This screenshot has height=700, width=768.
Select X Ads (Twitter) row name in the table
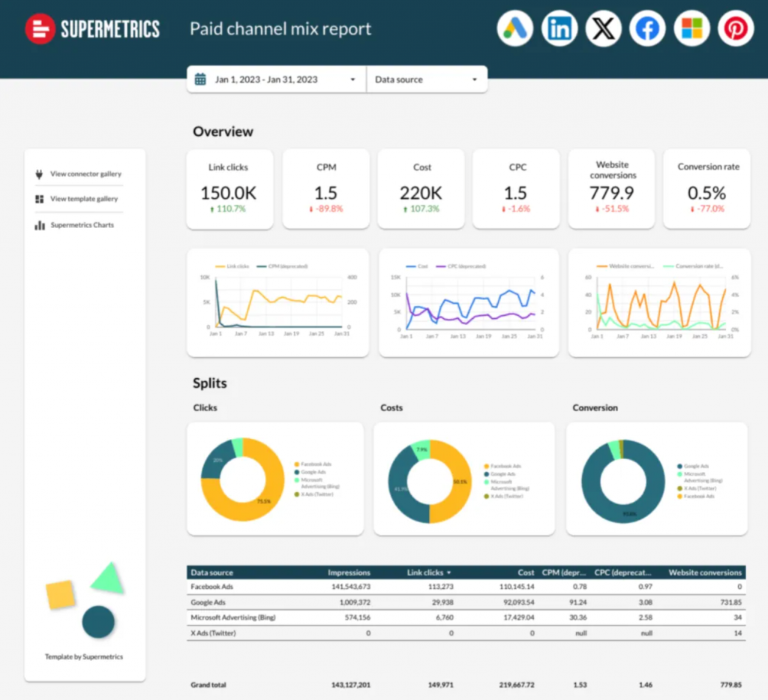click(214, 633)
